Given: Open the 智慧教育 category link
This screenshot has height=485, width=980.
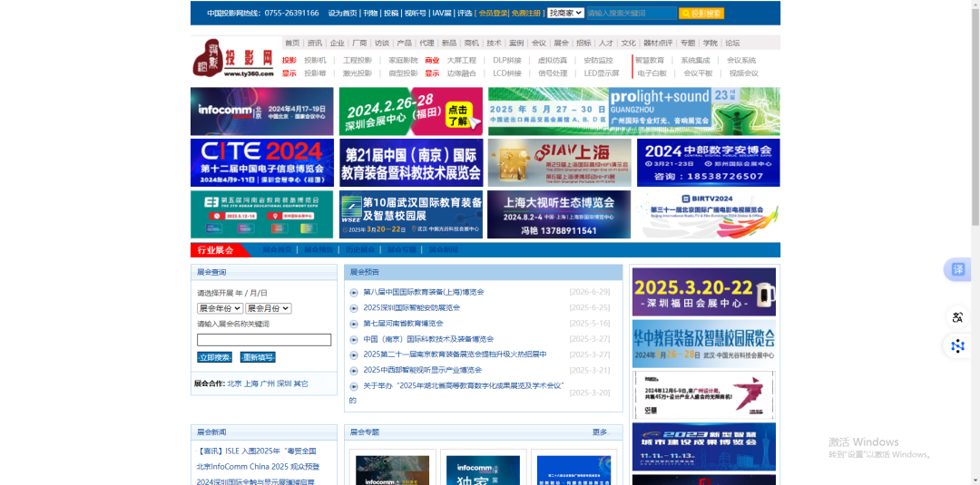Looking at the screenshot, I should 650,61.
